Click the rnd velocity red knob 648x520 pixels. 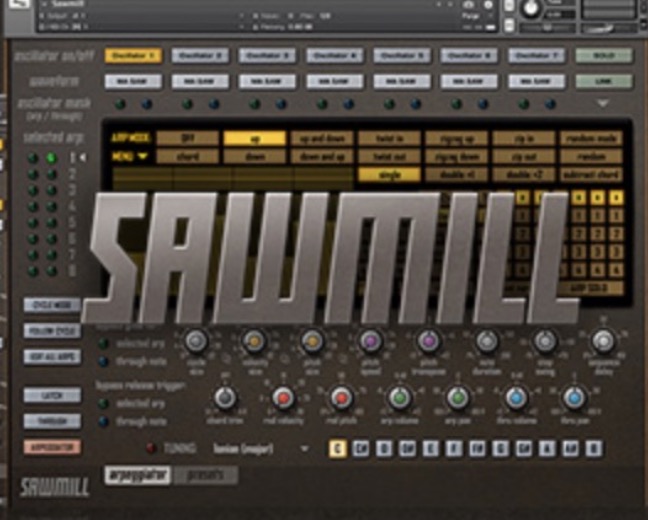pyautogui.click(x=283, y=398)
